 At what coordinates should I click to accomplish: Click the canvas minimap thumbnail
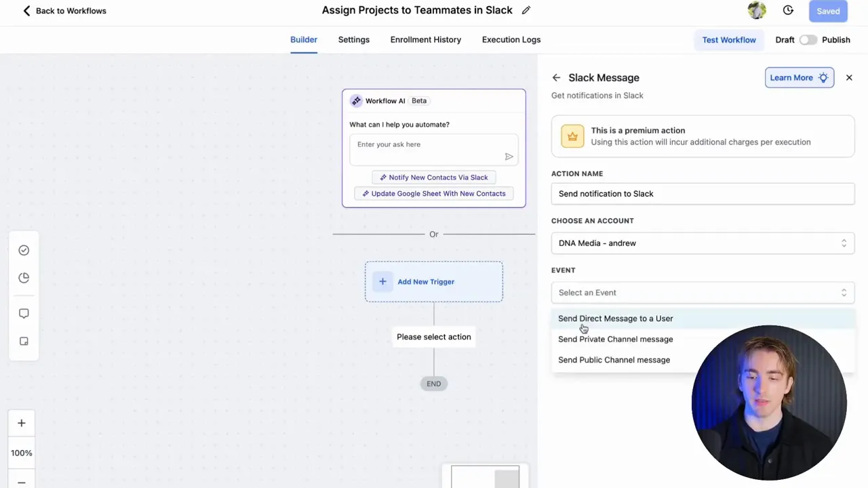tap(485, 476)
